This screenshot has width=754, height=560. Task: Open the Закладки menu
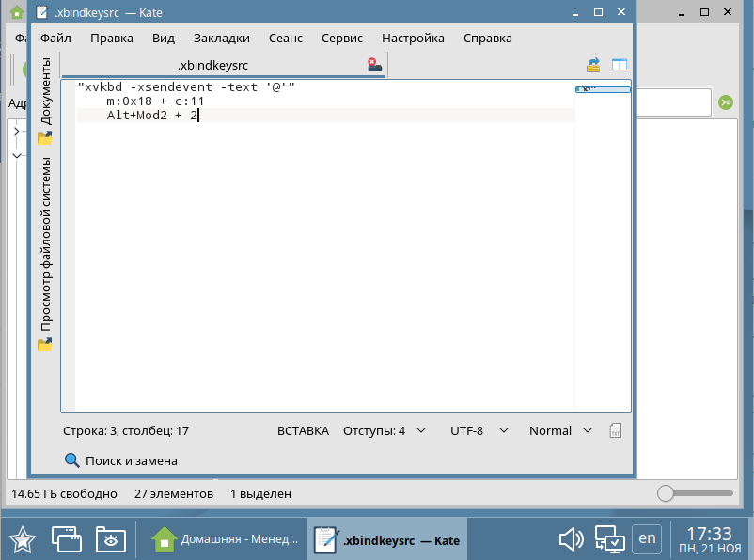(x=222, y=38)
